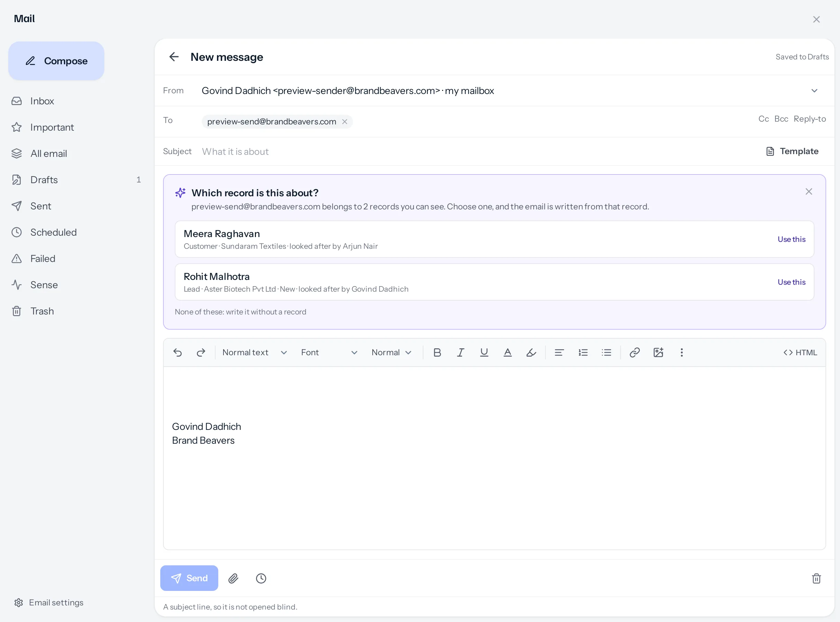Click the undo arrow in editor toolbar

(178, 352)
